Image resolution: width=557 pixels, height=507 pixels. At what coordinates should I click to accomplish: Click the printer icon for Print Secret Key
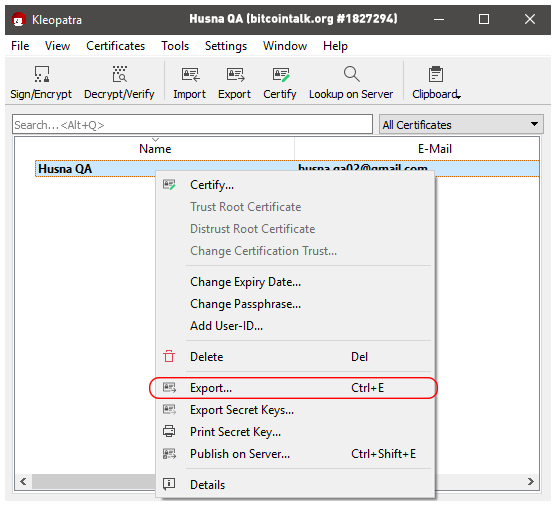[x=169, y=431]
